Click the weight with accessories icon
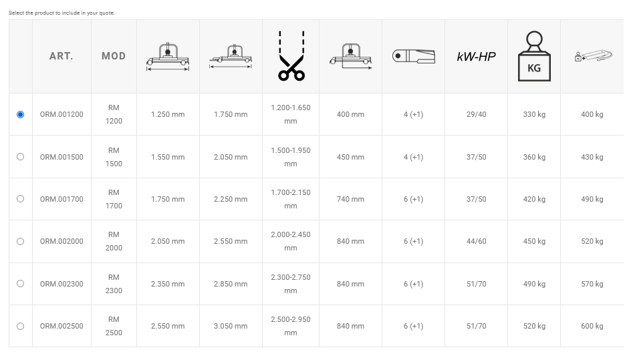The width and height of the screenshot is (629, 364). coord(592,57)
